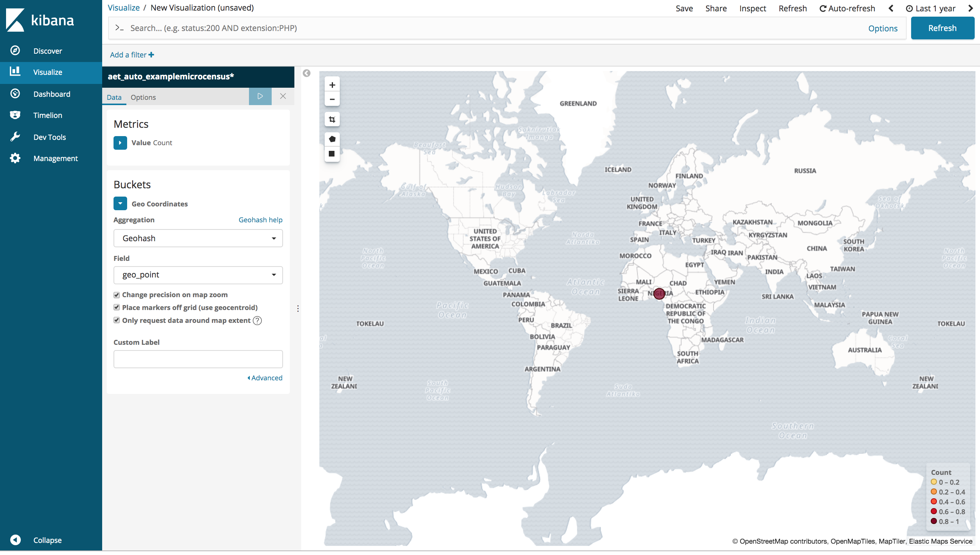Click the zoom in button on map
This screenshot has width=980, height=555.
point(332,84)
